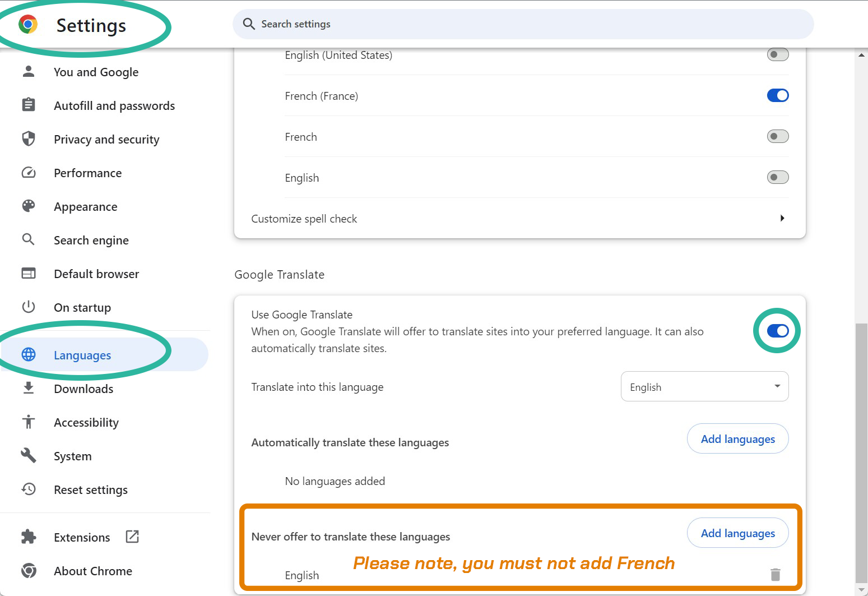Go to Autofill and passwords
The image size is (868, 596).
pos(114,106)
